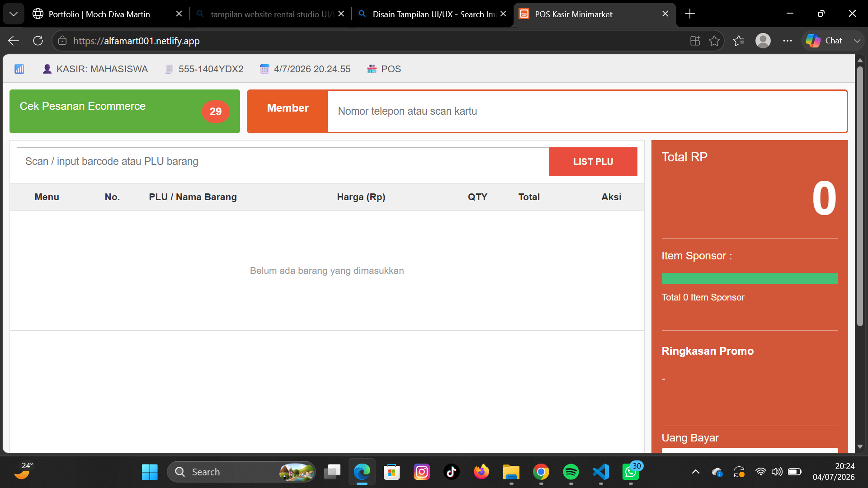Click the calendar date icon
Image resolution: width=868 pixels, height=488 pixels.
264,69
